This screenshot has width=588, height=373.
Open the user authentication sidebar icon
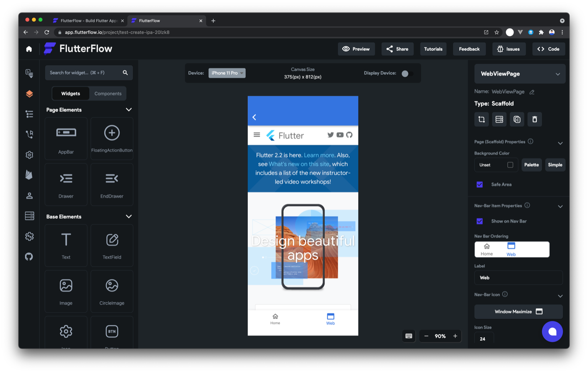[x=29, y=195]
